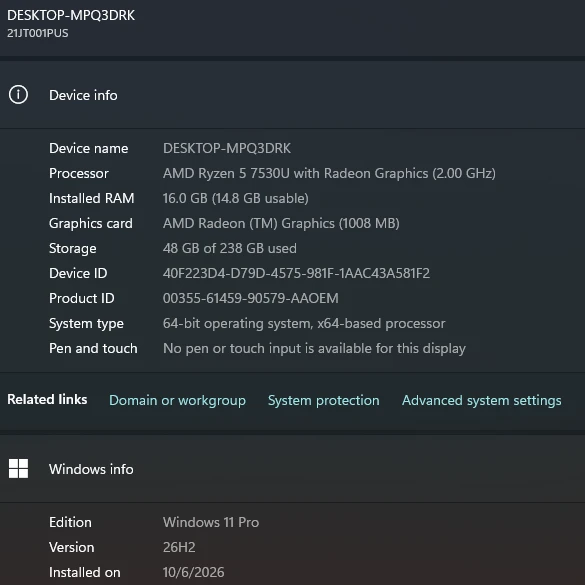
Task: Click the 16.0 GB installed RAM value
Action: click(235, 198)
